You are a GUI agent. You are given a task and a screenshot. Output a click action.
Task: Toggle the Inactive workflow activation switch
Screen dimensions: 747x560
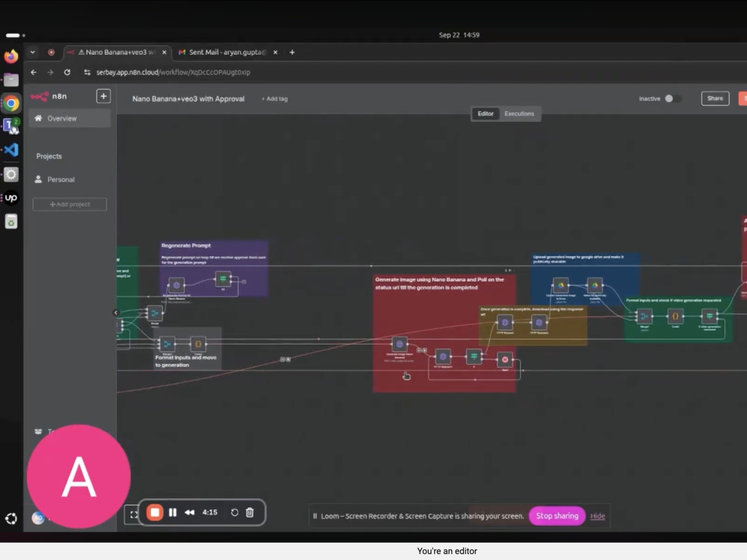pos(673,99)
